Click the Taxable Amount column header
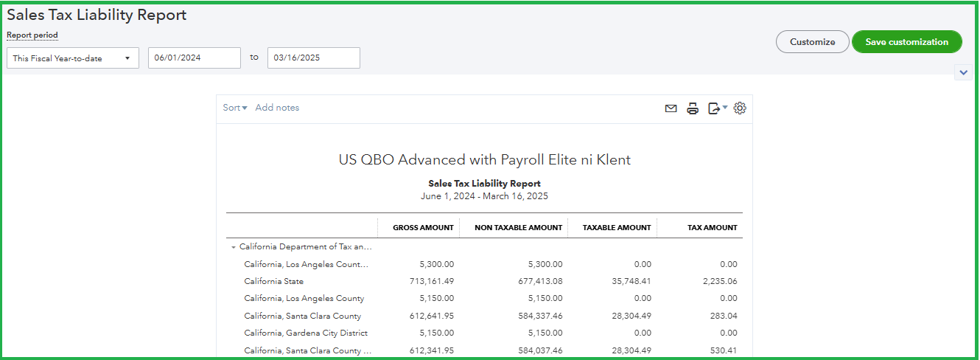 pos(617,228)
